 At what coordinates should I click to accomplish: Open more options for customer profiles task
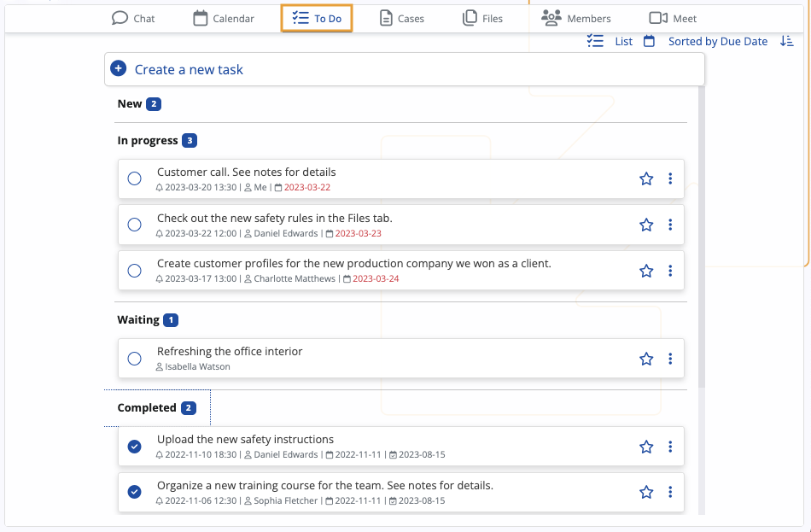670,271
